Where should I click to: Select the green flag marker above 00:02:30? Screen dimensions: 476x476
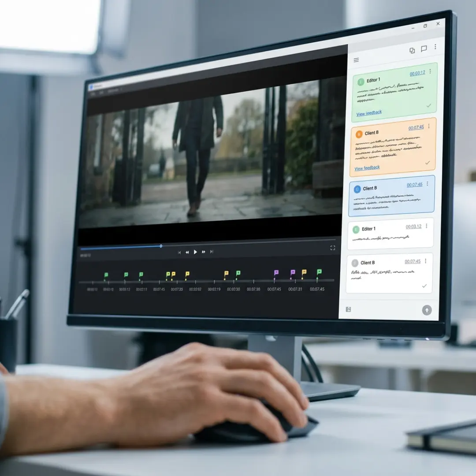[x=238, y=273]
